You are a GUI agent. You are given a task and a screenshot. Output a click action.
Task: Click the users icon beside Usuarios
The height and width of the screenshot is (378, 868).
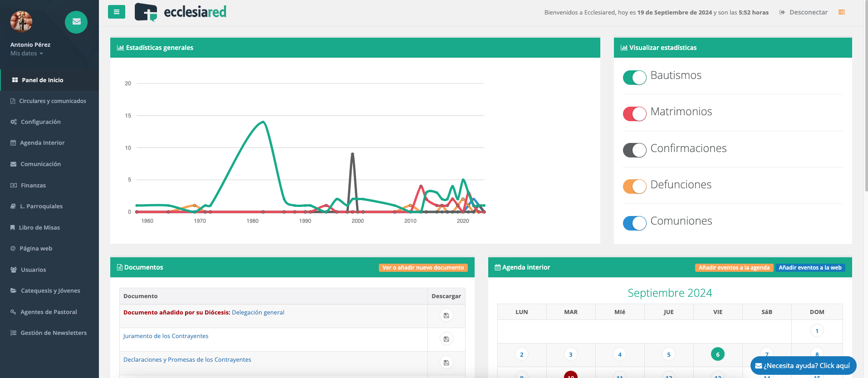(x=14, y=270)
